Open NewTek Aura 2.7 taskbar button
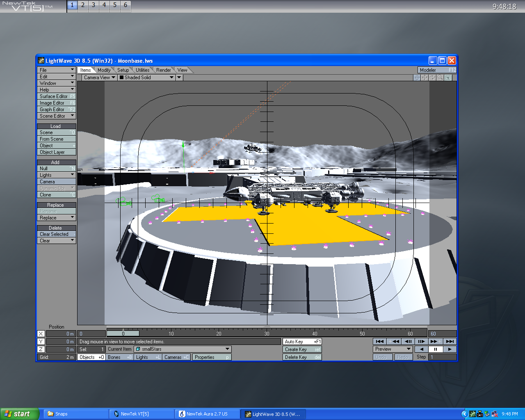This screenshot has height=420, width=525. (207, 414)
